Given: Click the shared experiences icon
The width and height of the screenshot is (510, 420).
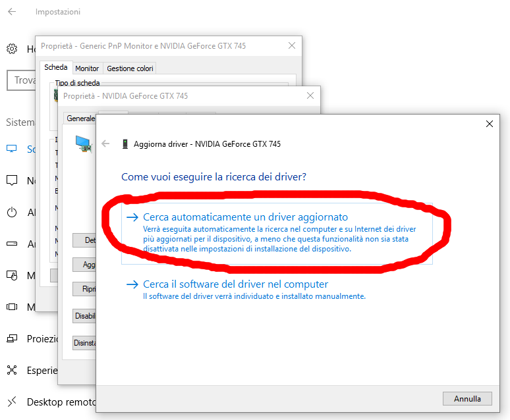Looking at the screenshot, I should click(x=12, y=370).
